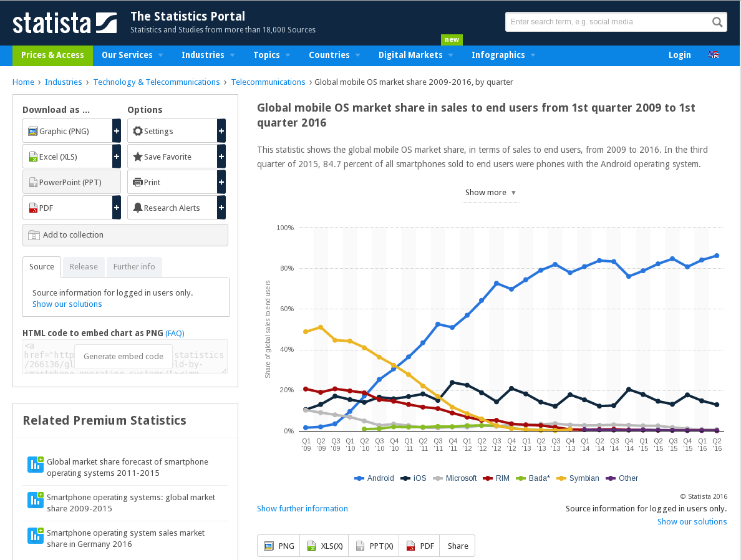Click Show further information link
This screenshot has height=560, width=741.
(303, 509)
